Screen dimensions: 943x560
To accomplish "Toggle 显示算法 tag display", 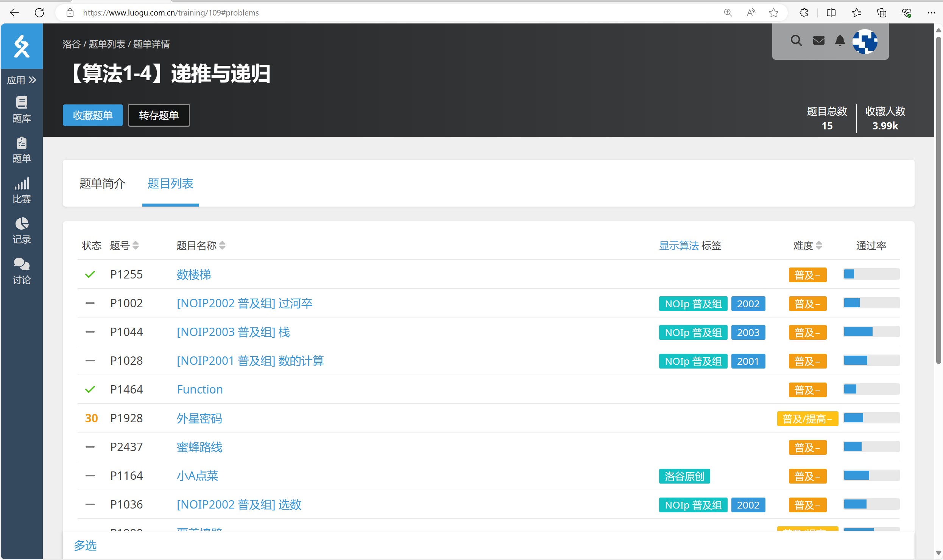I will (678, 246).
